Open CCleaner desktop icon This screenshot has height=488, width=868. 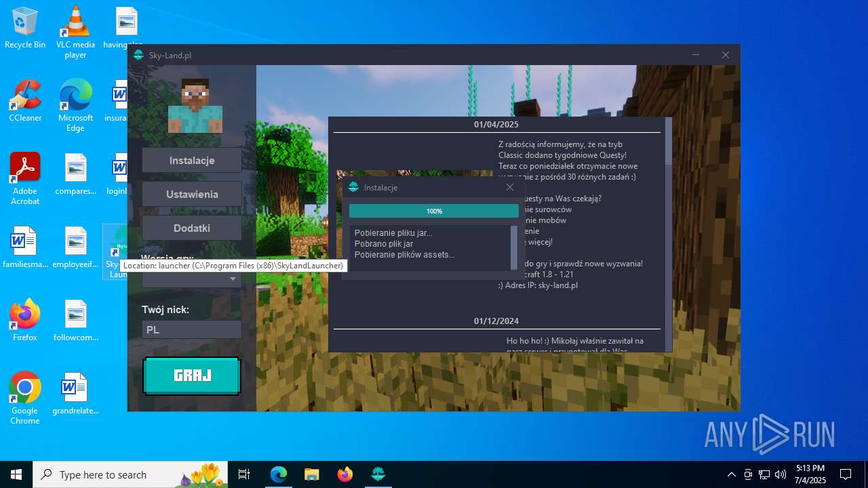pyautogui.click(x=25, y=101)
